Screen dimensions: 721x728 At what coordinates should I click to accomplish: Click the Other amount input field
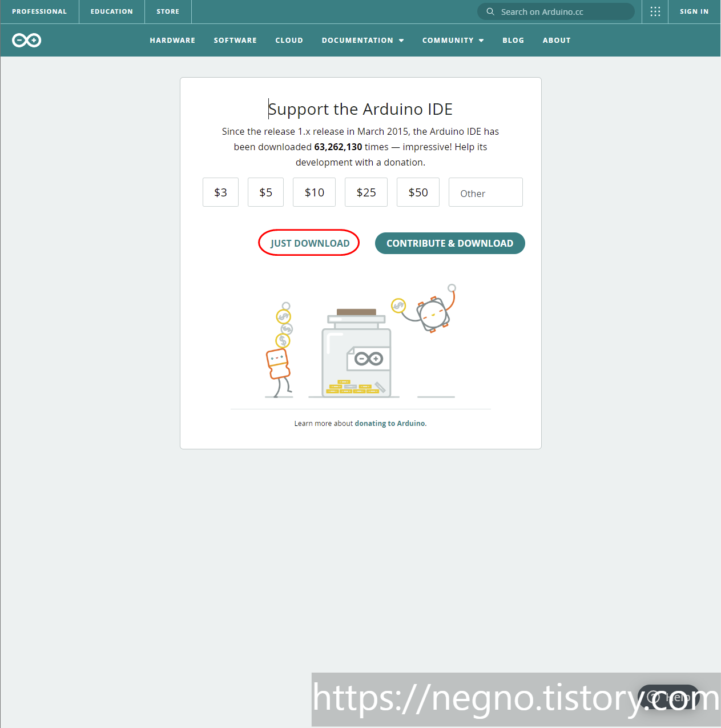(486, 192)
